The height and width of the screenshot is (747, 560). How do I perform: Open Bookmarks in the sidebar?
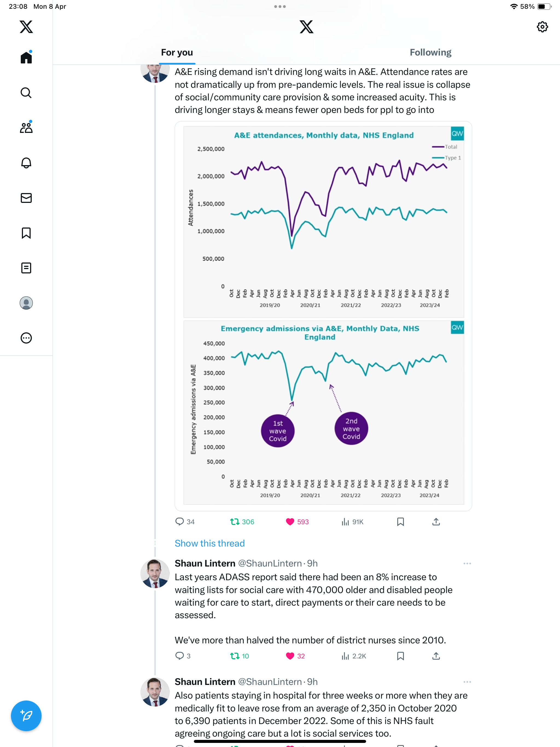(x=26, y=233)
